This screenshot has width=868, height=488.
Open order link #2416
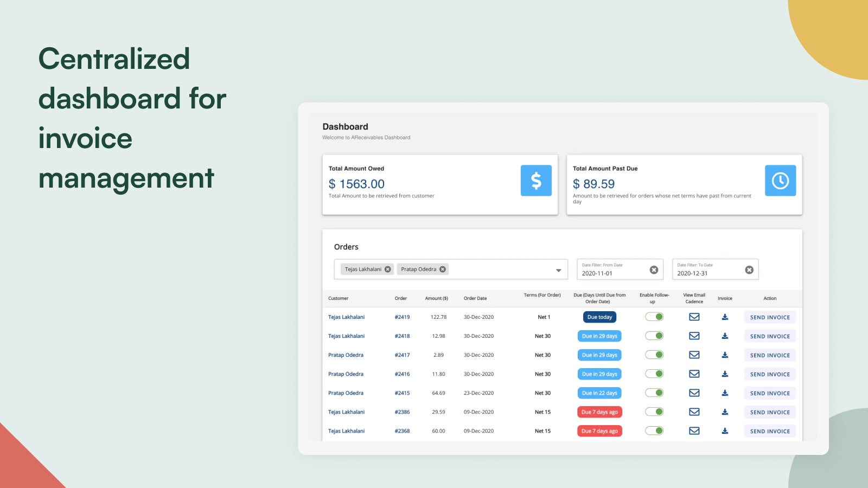[402, 374]
